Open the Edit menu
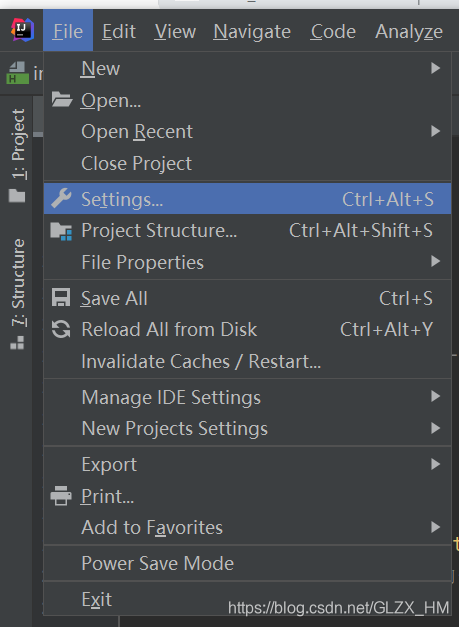Image resolution: width=459 pixels, height=627 pixels. (119, 31)
